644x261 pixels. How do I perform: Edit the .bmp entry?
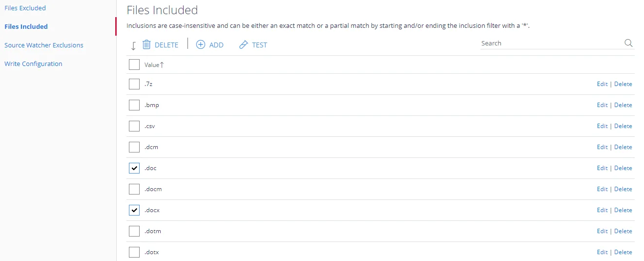click(x=602, y=105)
